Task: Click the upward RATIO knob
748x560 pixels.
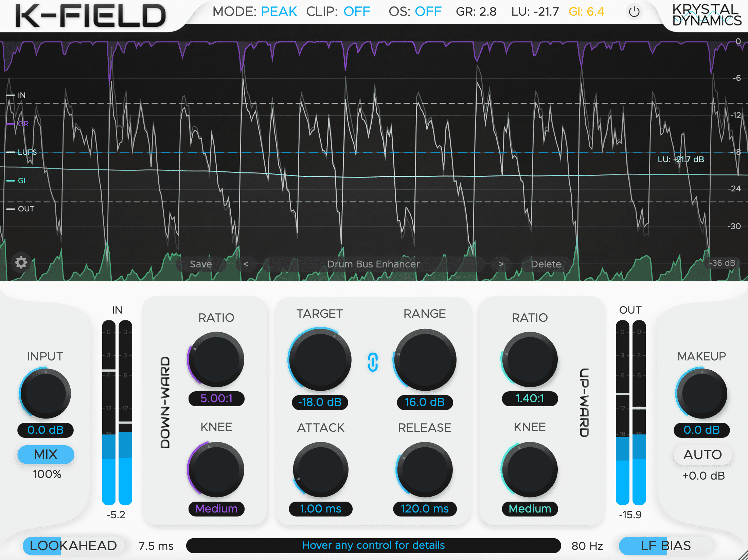Action: pyautogui.click(x=530, y=359)
